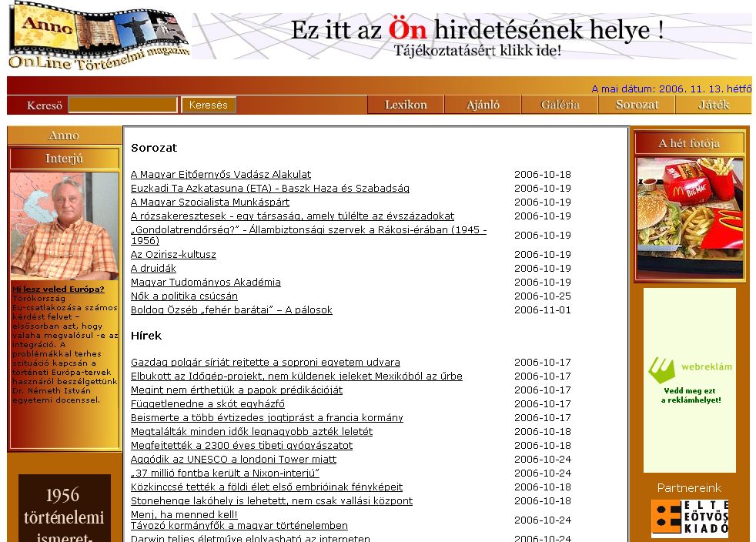Open 'A Magyar Szocialista Munkáspárt' article
Image resolution: width=756 pixels, height=542 pixels.
click(210, 202)
